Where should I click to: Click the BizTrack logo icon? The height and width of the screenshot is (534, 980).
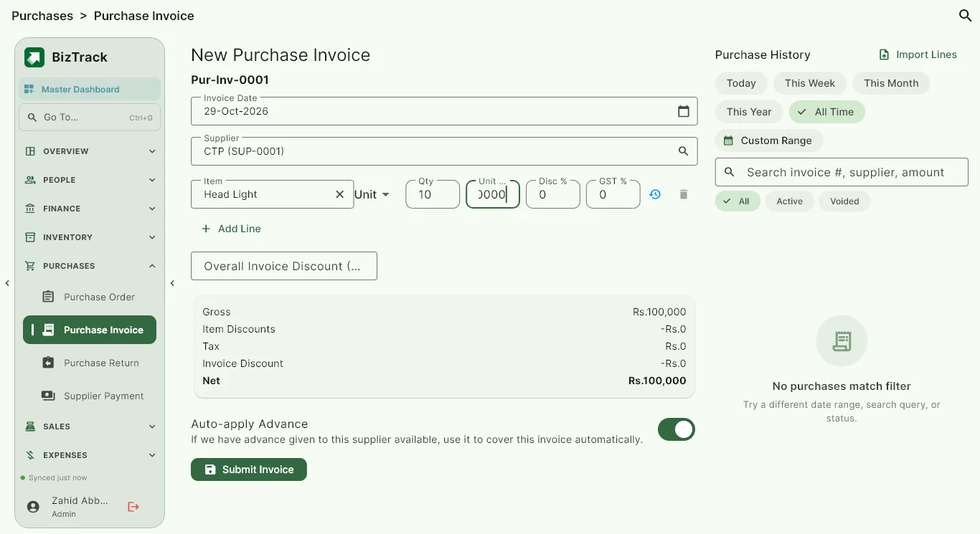34,57
